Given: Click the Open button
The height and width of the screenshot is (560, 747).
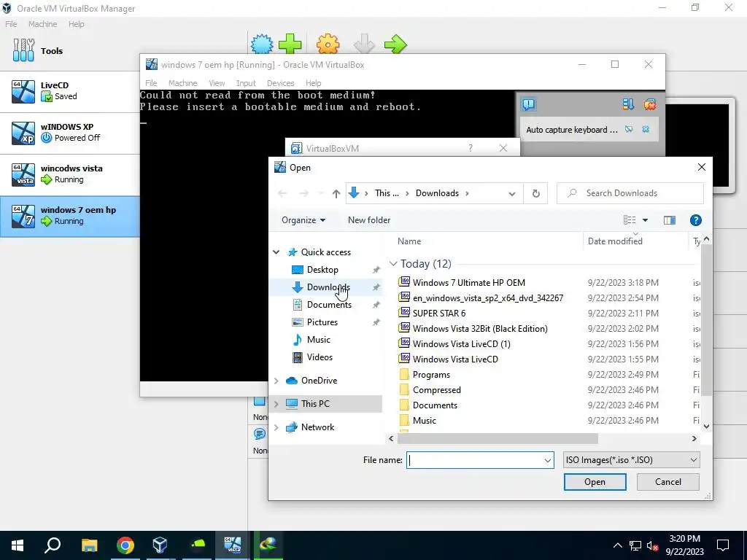Looking at the screenshot, I should [595, 482].
